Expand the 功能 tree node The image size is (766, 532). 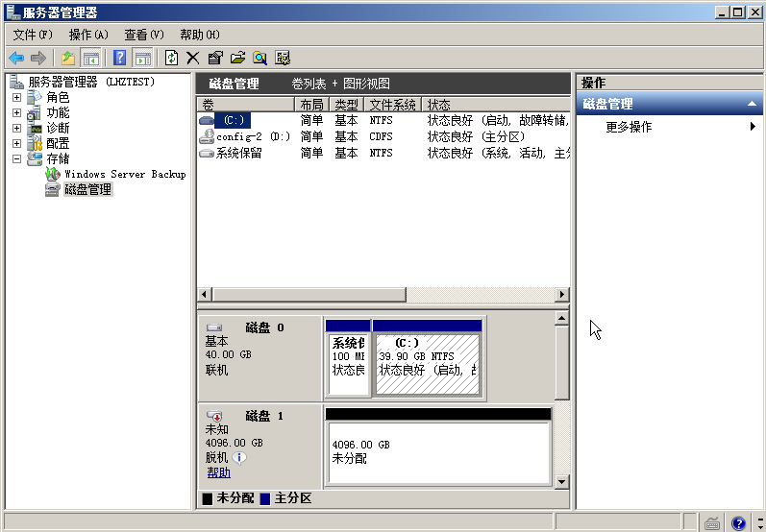point(17,112)
